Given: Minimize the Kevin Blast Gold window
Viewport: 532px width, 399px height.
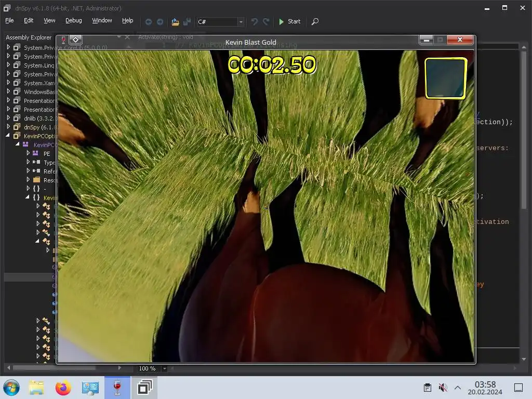Looking at the screenshot, I should tap(426, 40).
